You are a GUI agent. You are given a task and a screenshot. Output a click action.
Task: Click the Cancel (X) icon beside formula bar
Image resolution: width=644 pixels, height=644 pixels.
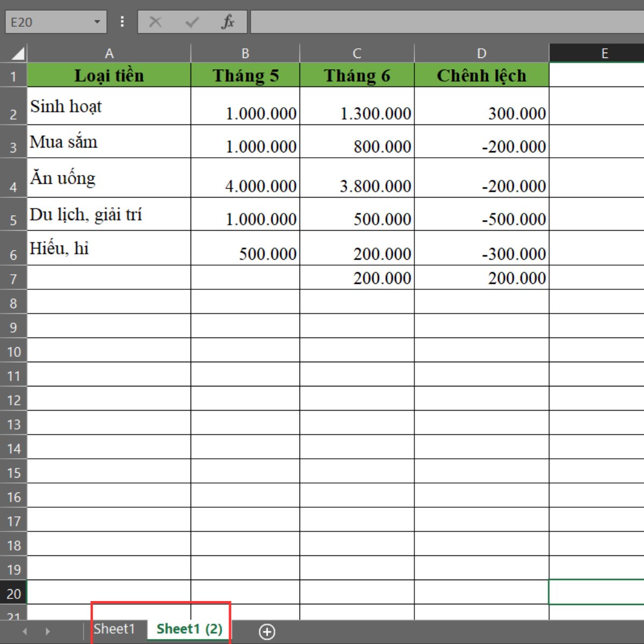click(155, 22)
